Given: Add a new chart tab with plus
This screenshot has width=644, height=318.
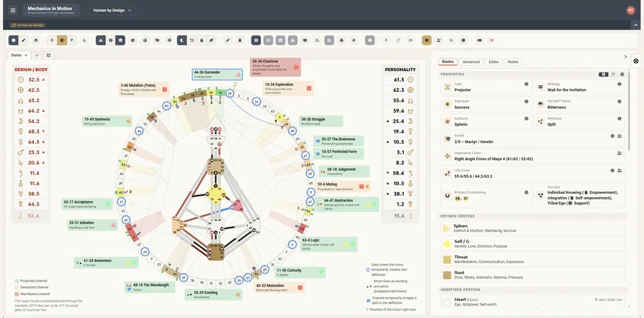Looking at the screenshot, I should coord(36,55).
